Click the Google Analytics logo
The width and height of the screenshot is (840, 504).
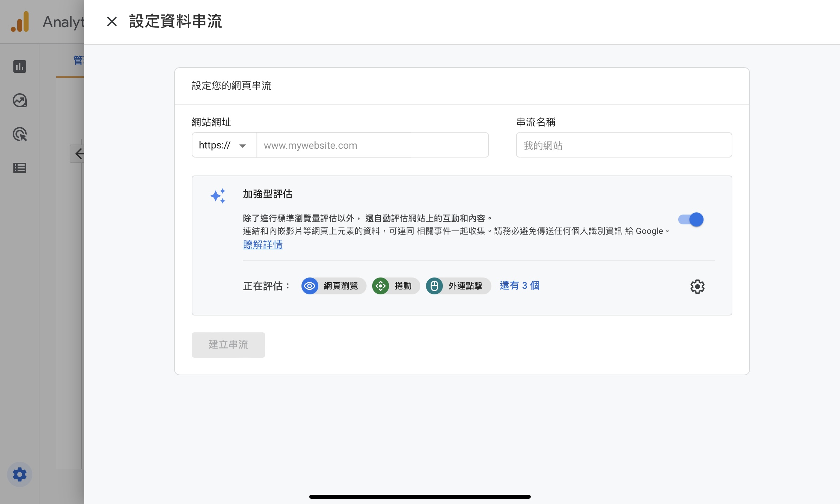tap(20, 21)
